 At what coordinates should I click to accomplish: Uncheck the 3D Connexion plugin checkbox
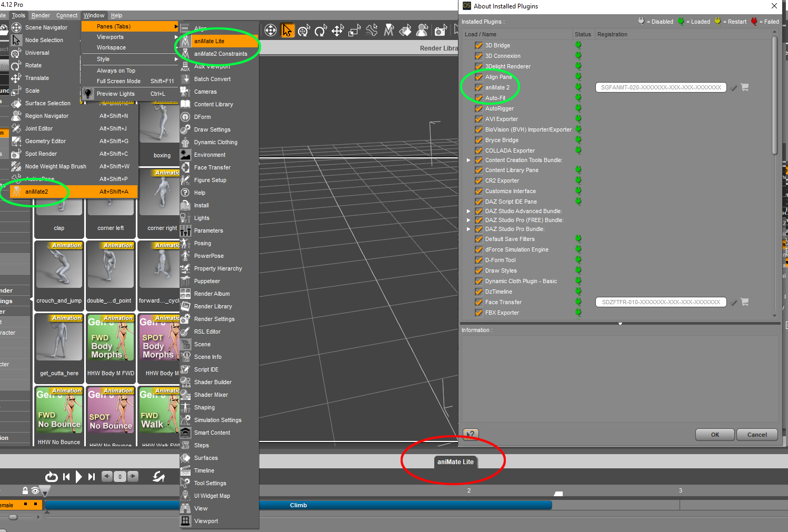click(x=478, y=56)
